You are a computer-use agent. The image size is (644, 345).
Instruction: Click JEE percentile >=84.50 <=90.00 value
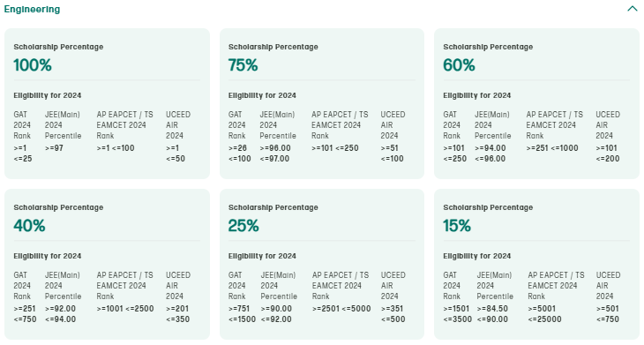click(x=492, y=314)
